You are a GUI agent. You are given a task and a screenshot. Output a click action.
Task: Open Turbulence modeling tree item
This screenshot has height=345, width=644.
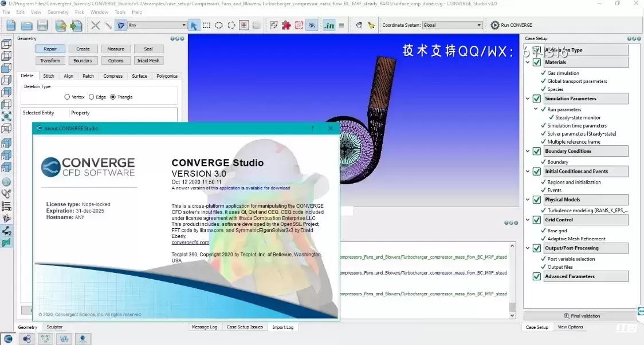click(x=588, y=211)
